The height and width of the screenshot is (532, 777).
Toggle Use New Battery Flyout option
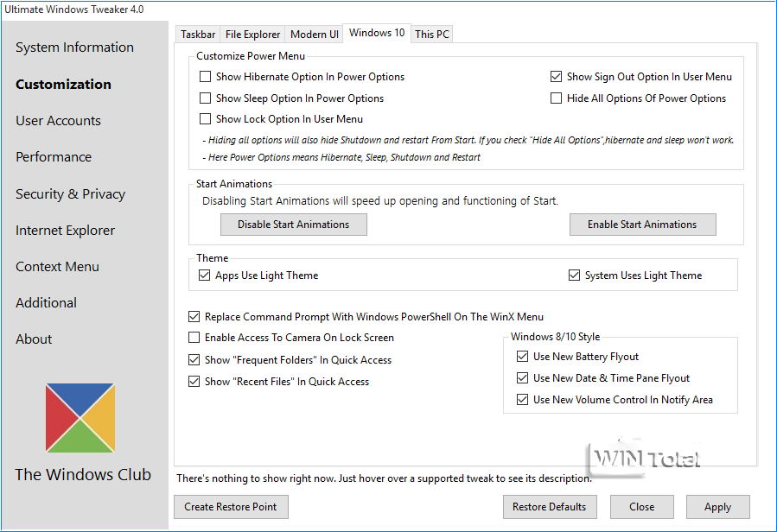coord(522,357)
